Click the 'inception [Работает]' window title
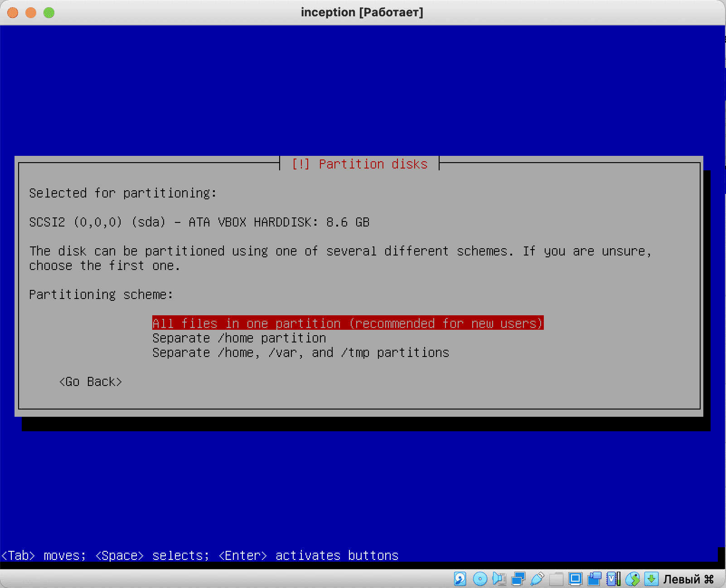Screen dimensions: 726x588 362,12
